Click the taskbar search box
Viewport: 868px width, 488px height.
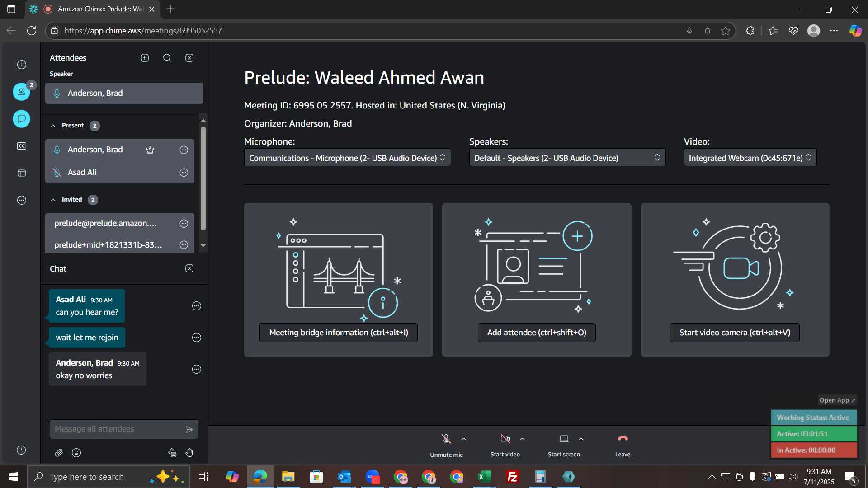108,477
